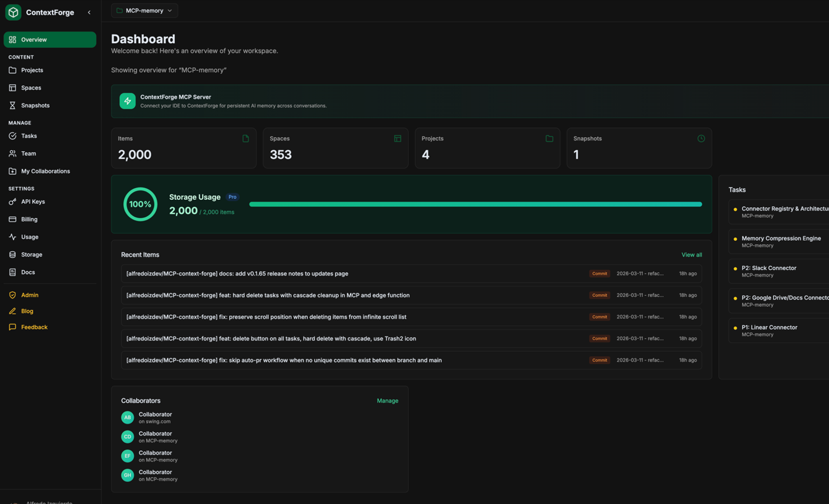This screenshot has height=504, width=829.
Task: Click the lightning icon on MCP Server banner
Action: pos(128,101)
